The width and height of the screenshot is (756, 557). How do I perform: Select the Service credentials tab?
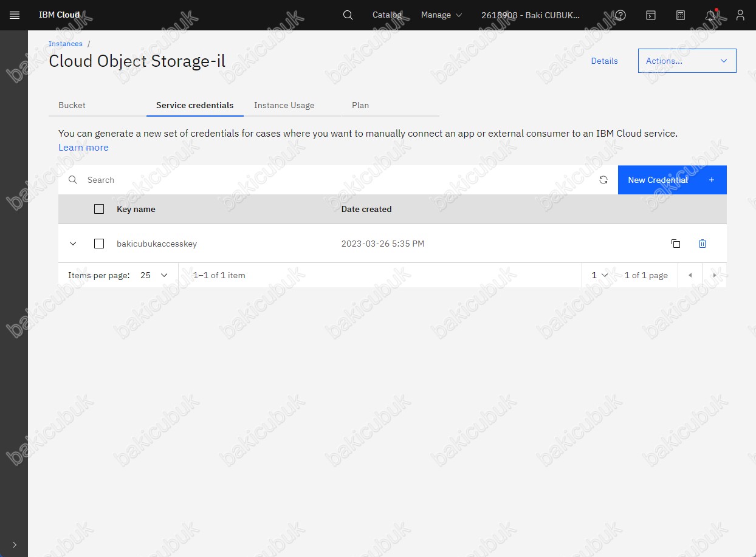tap(195, 105)
